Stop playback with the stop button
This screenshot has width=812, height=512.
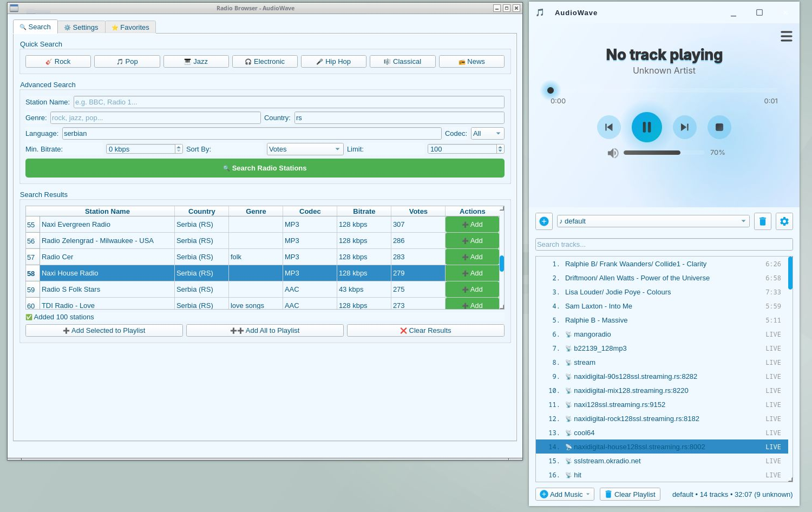719,127
